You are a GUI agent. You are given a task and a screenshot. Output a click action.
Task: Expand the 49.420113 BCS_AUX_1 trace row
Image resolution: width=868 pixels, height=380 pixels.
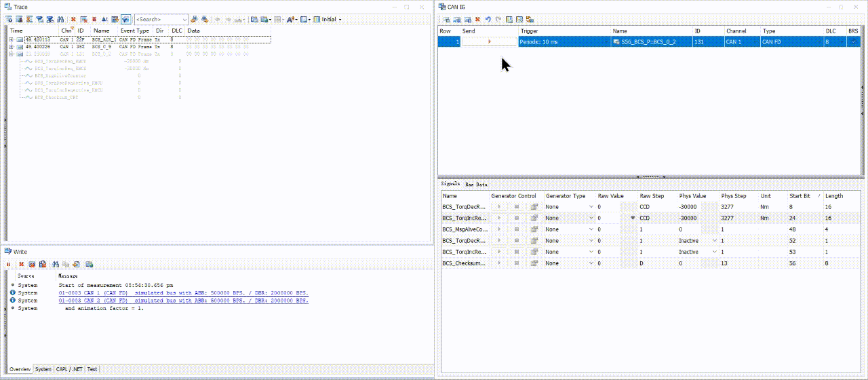coord(11,40)
